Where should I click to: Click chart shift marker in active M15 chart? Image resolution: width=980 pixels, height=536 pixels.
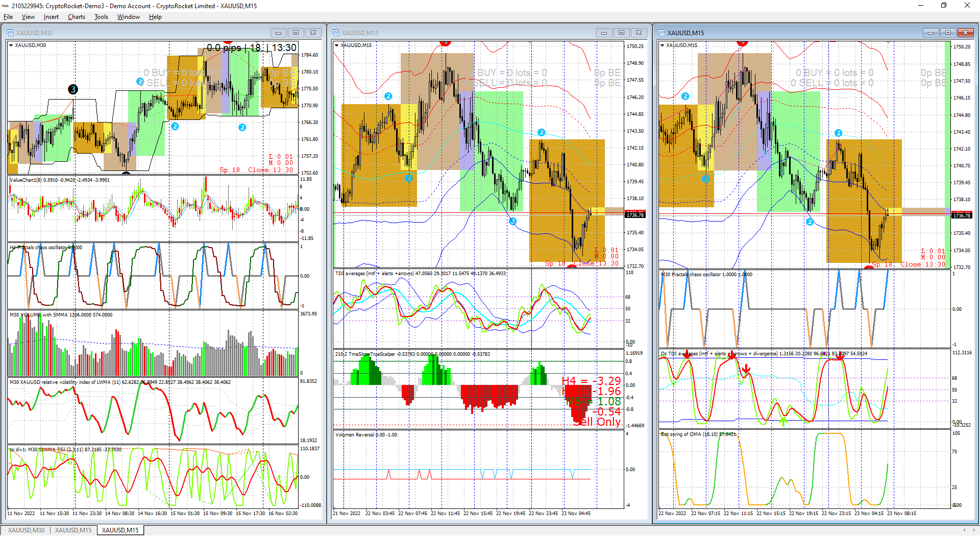889,43
